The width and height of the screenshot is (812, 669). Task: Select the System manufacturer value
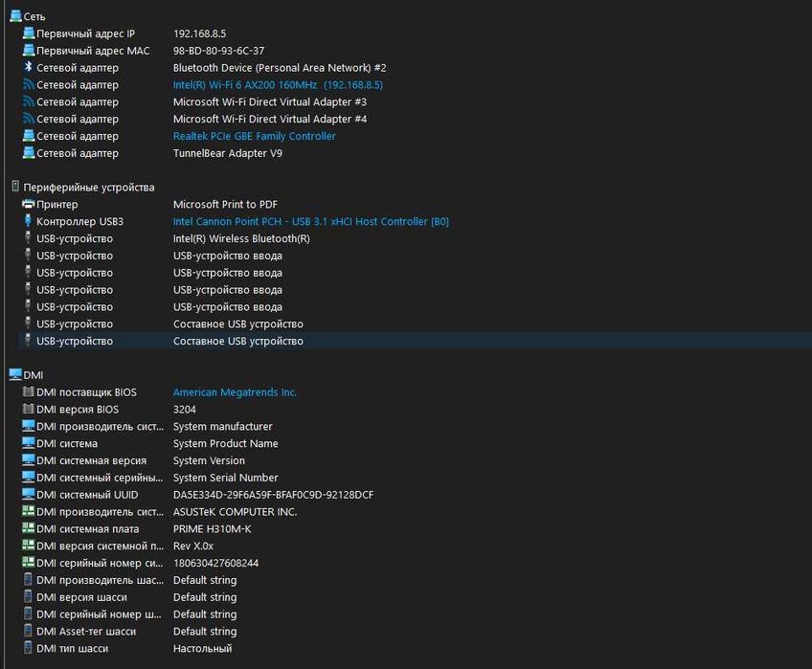pos(223,427)
